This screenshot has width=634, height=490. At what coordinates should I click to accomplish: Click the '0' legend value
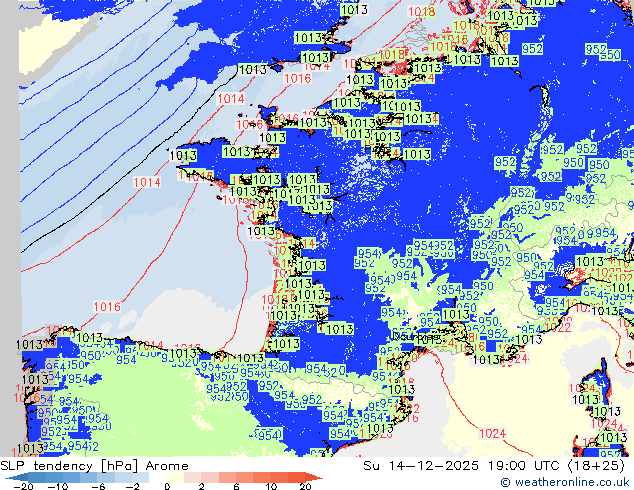coord(167,486)
